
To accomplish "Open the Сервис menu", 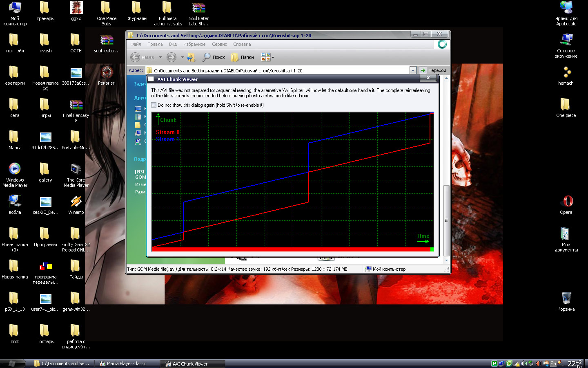I will point(219,44).
